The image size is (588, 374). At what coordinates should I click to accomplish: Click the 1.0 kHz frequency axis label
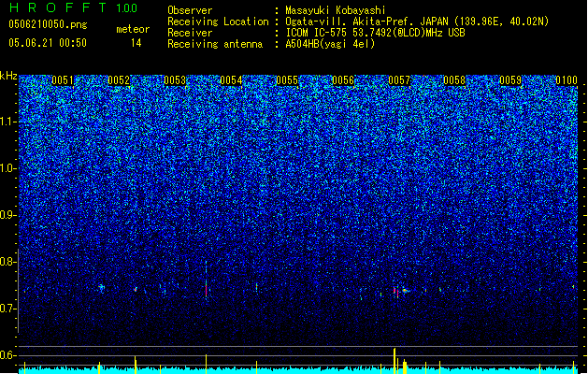pos(8,168)
